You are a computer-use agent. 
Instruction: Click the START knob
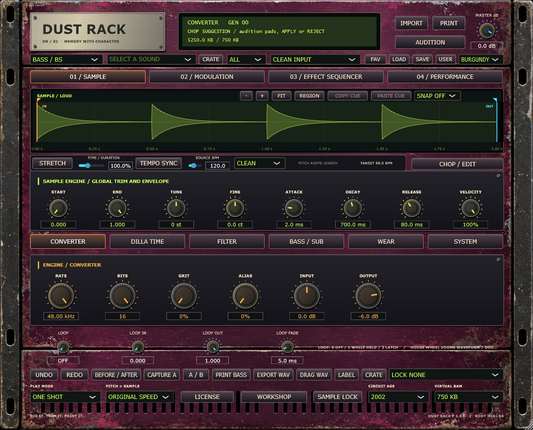point(58,208)
